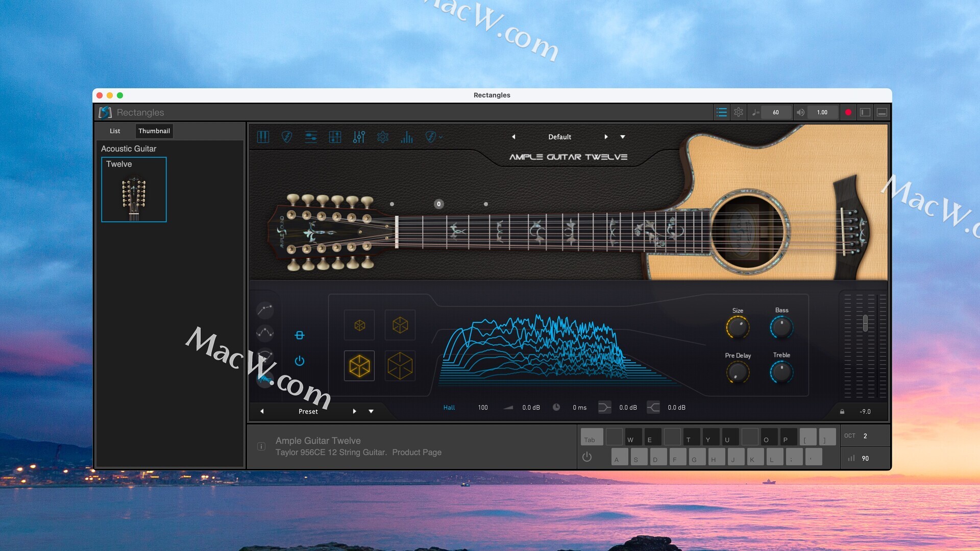
Task: Open the pick icon with dropdown arrow
Action: click(x=433, y=137)
